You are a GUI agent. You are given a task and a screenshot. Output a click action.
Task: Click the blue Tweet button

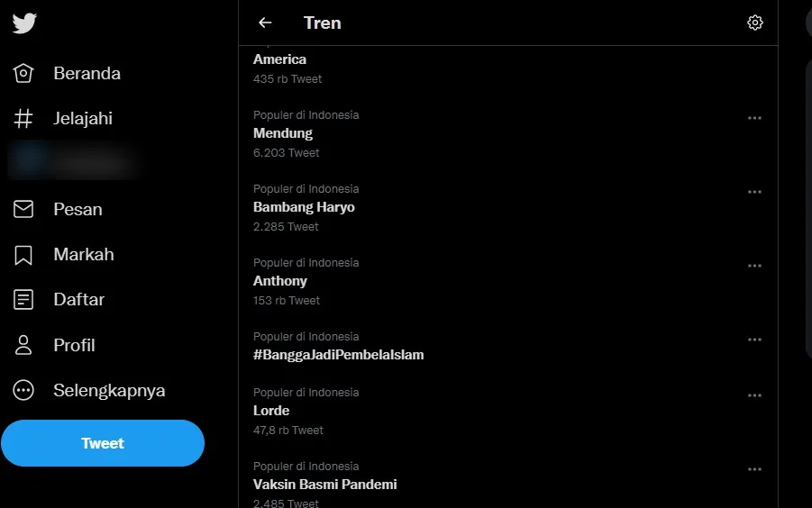(103, 443)
